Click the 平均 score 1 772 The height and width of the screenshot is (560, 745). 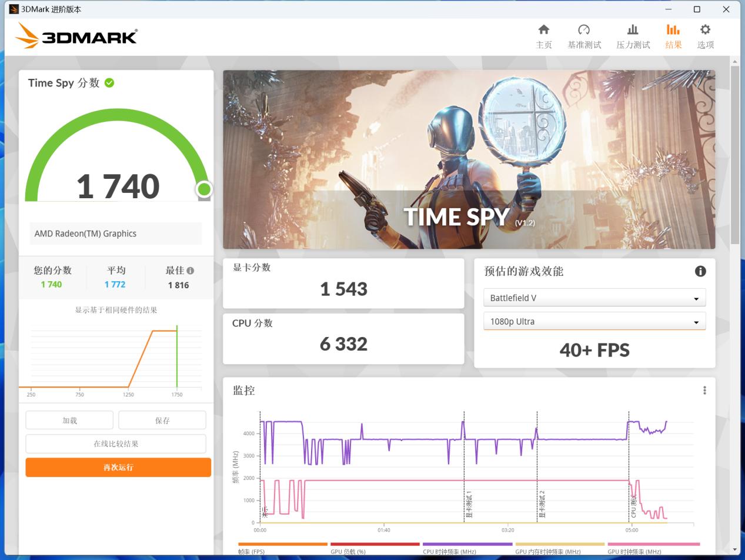pyautogui.click(x=115, y=285)
